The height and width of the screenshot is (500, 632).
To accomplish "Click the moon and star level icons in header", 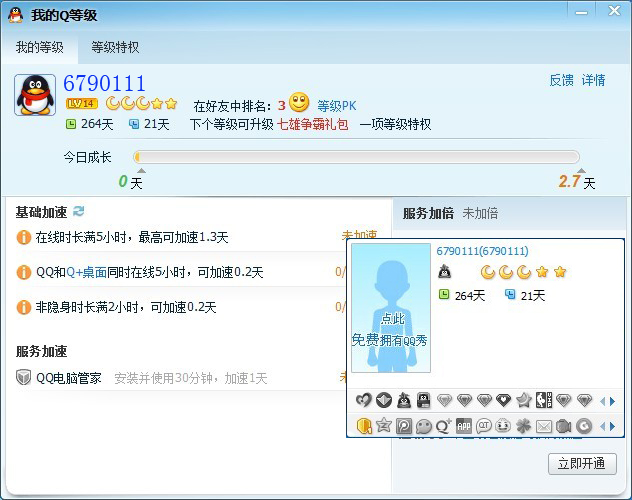I will coord(141,104).
